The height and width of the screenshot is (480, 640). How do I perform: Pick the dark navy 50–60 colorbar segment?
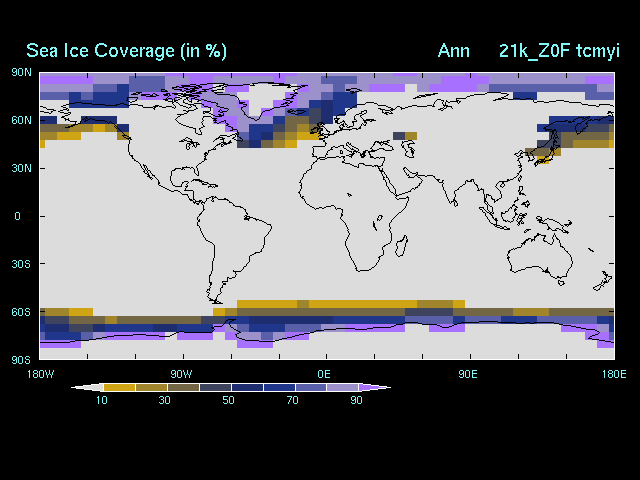(247, 387)
